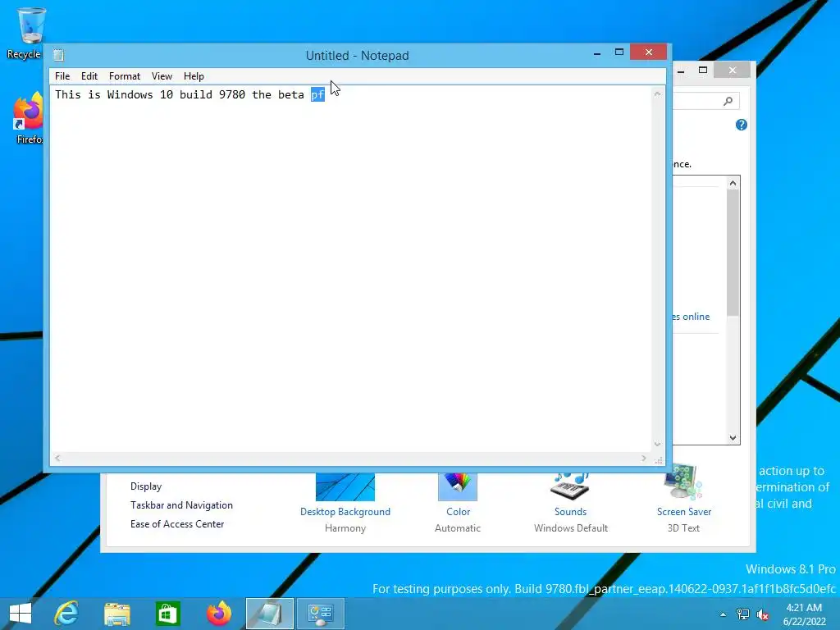Launch Firefox from the taskbar
Image resolution: width=840 pixels, height=630 pixels.
[x=218, y=614]
